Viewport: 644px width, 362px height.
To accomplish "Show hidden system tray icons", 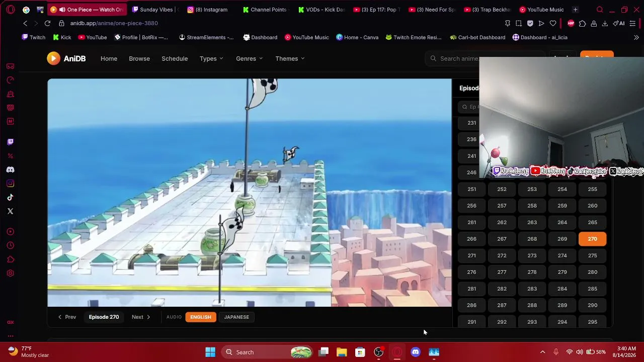I will [x=542, y=352].
